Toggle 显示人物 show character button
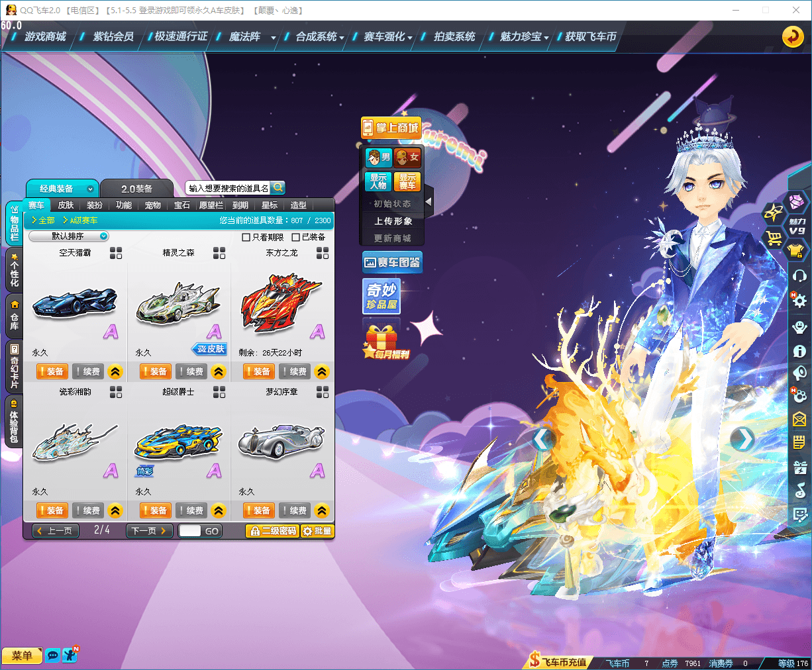 [378, 181]
